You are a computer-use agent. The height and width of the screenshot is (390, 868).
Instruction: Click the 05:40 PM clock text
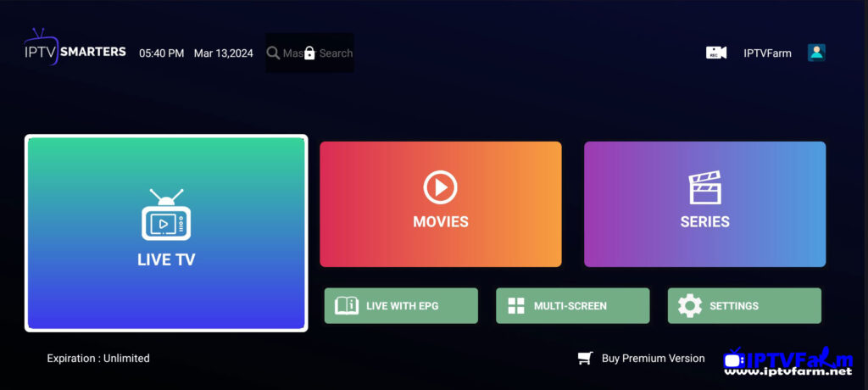[162, 53]
